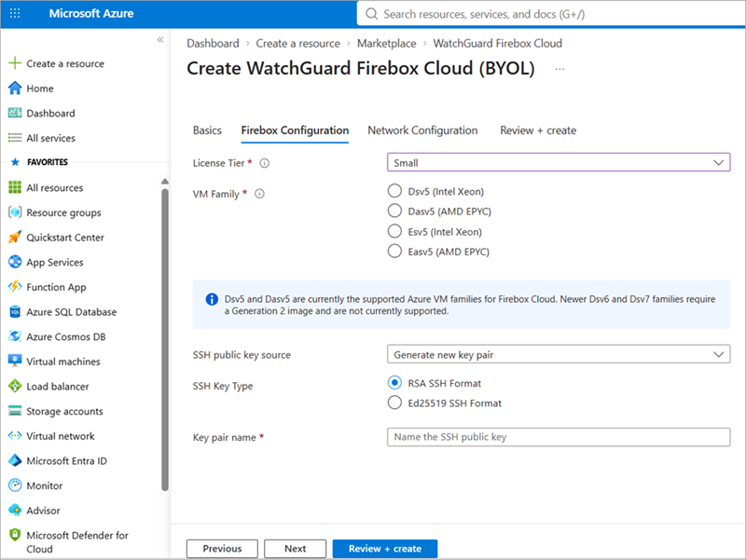The height and width of the screenshot is (560, 746).
Task: Click the Quickstart Center rocket icon
Action: (15, 237)
